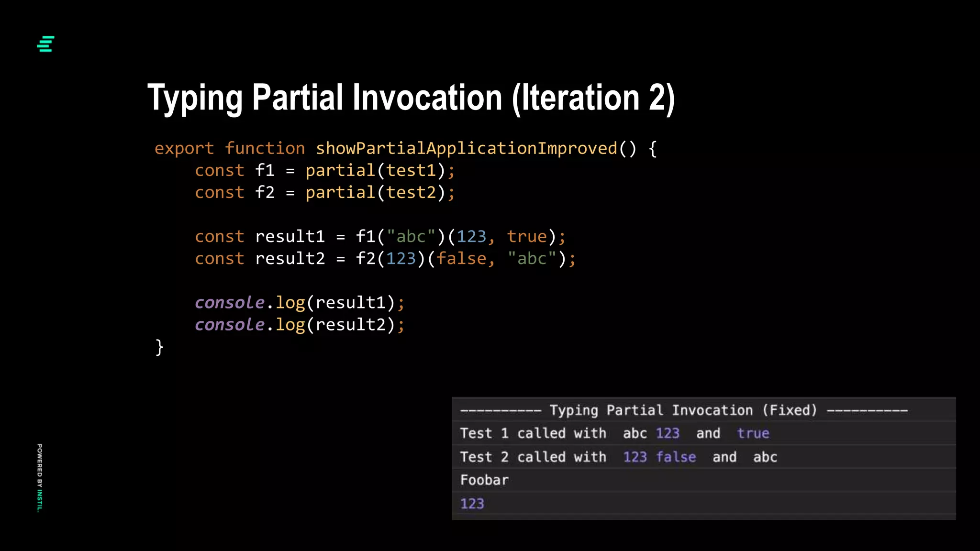Click the green Instil logo icon
980x551 pixels.
coord(45,44)
